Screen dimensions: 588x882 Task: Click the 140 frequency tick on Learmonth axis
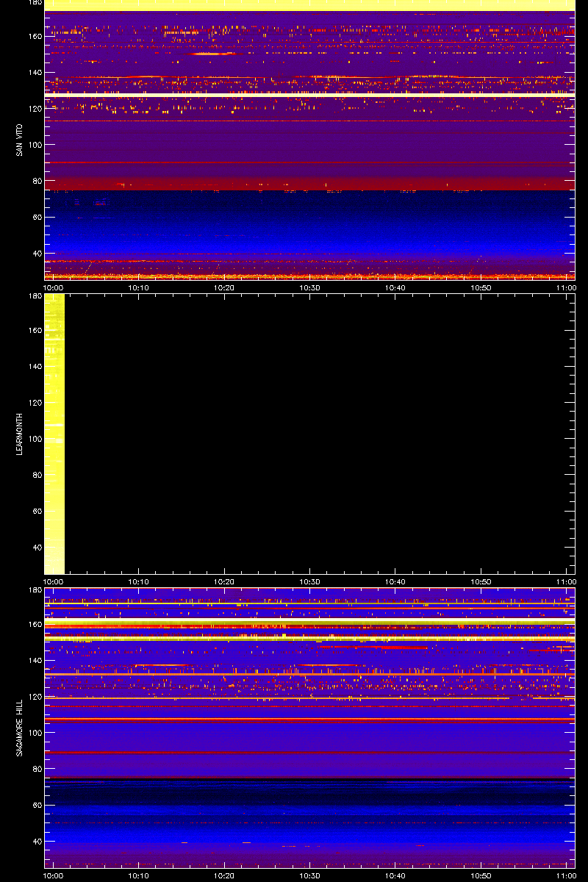coord(35,367)
